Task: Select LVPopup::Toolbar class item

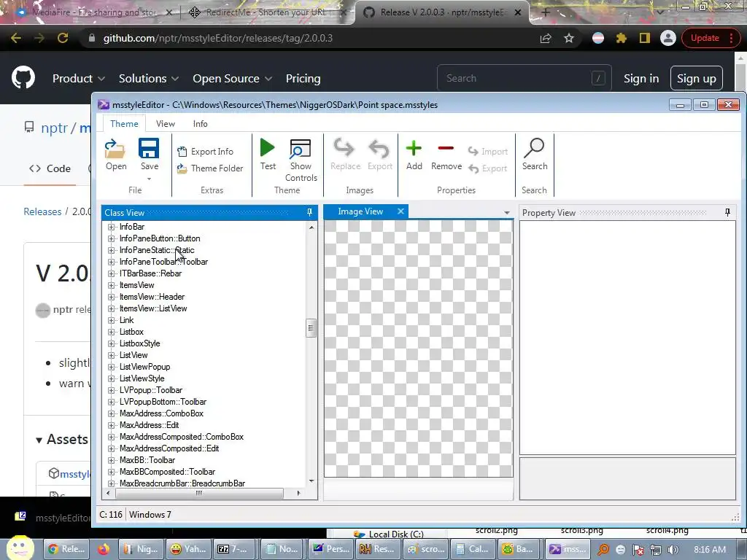Action: pos(151,390)
